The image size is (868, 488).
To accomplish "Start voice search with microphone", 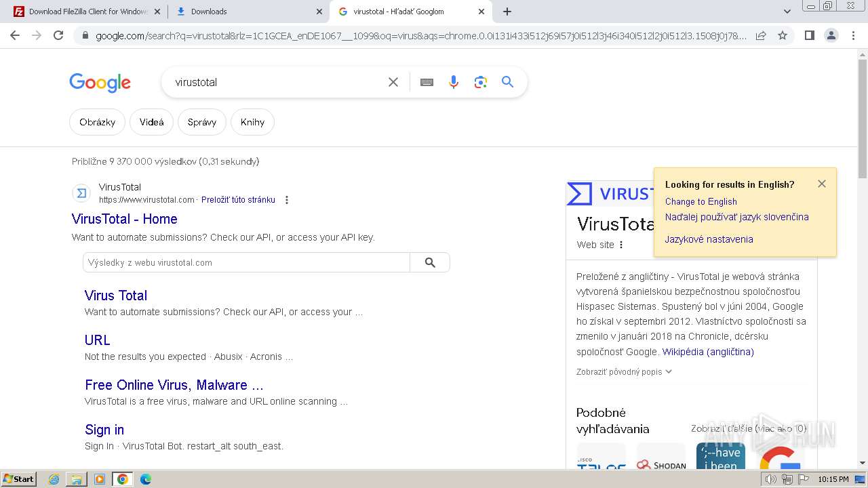I will pos(454,82).
